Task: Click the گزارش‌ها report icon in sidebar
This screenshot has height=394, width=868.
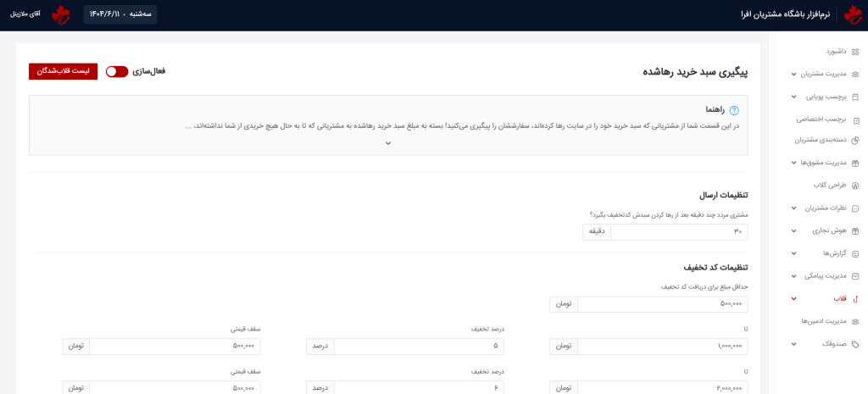Action: (x=854, y=253)
